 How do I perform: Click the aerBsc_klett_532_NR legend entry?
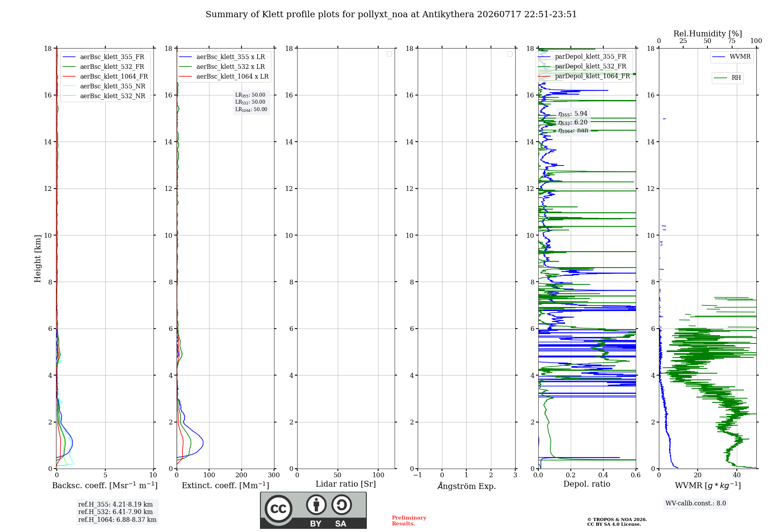(104, 96)
